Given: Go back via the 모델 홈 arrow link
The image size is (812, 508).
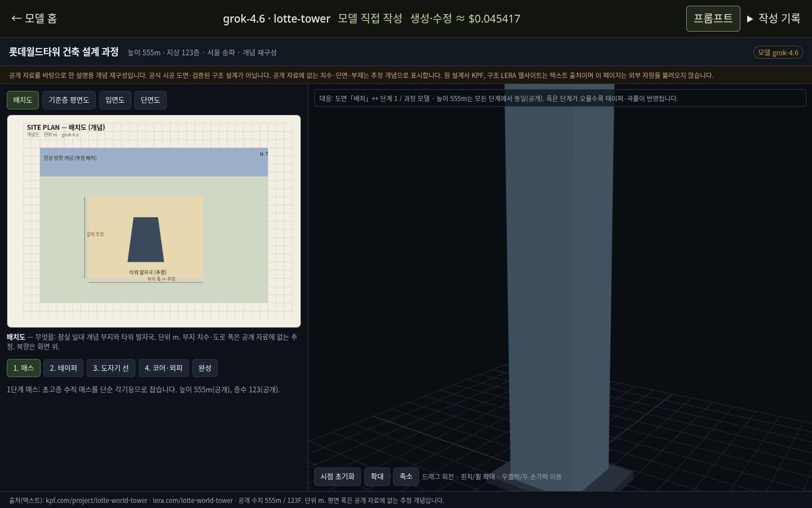Looking at the screenshot, I should [x=34, y=18].
